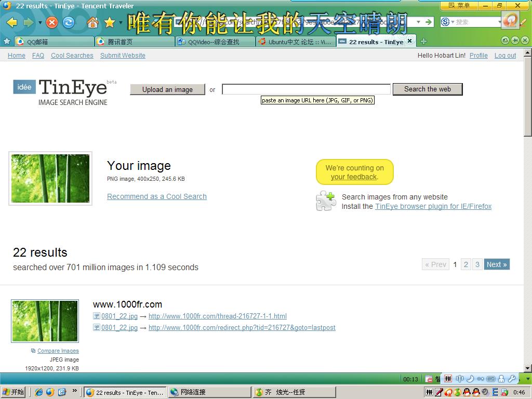Close the 22 results - TinEye tab
Screen dimensions: 532x399
point(410,41)
